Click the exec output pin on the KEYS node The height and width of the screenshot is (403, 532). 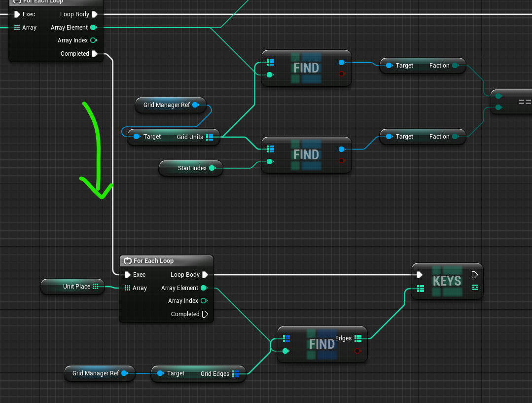[x=475, y=275]
